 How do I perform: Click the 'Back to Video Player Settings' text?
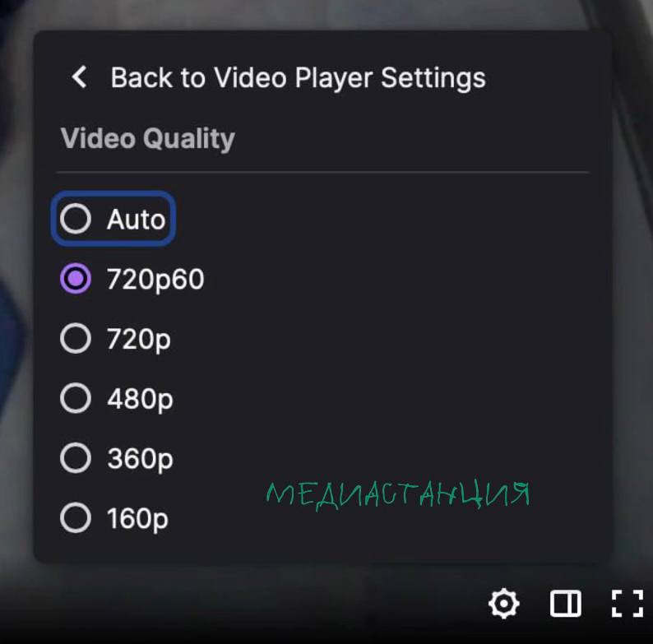pos(299,78)
